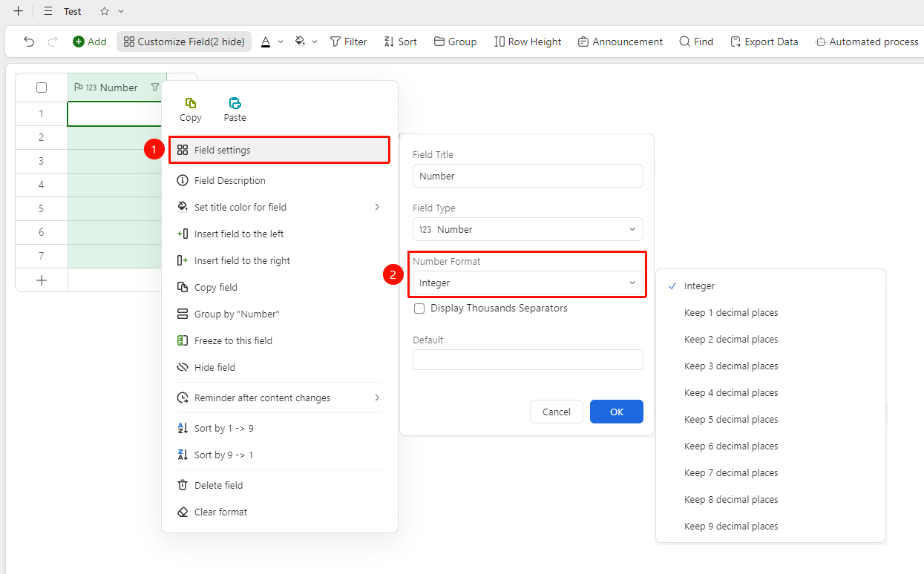This screenshot has width=924, height=574.
Task: Select Keep 2 decimal places option
Action: click(x=731, y=339)
